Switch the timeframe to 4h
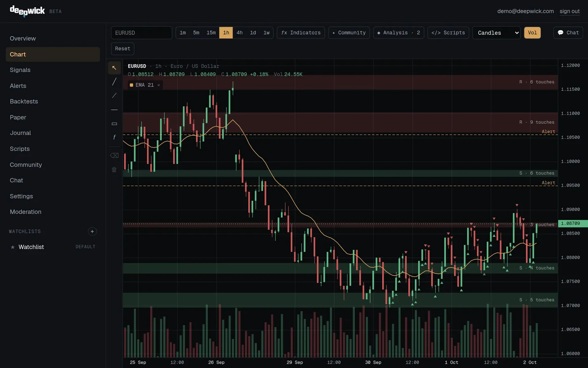 pos(240,33)
